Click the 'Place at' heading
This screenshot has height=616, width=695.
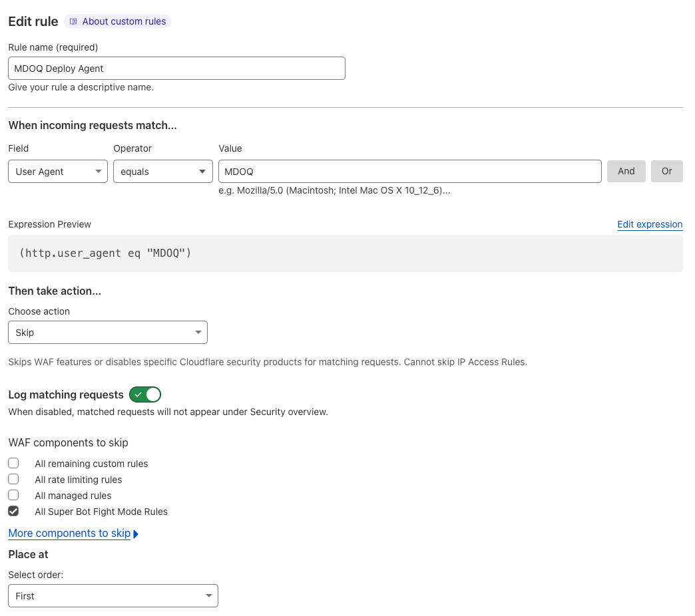(x=29, y=554)
